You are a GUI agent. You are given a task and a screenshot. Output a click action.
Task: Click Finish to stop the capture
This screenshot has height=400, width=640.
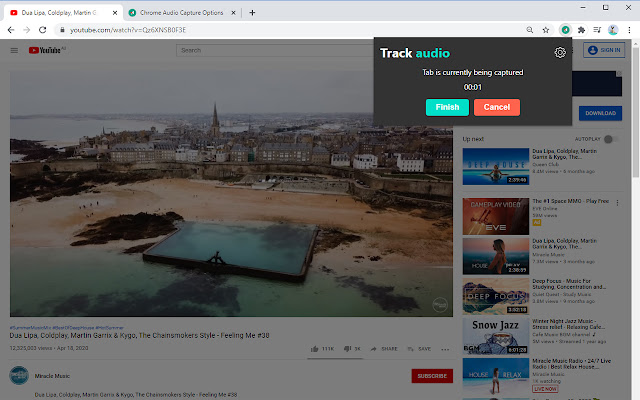point(447,107)
